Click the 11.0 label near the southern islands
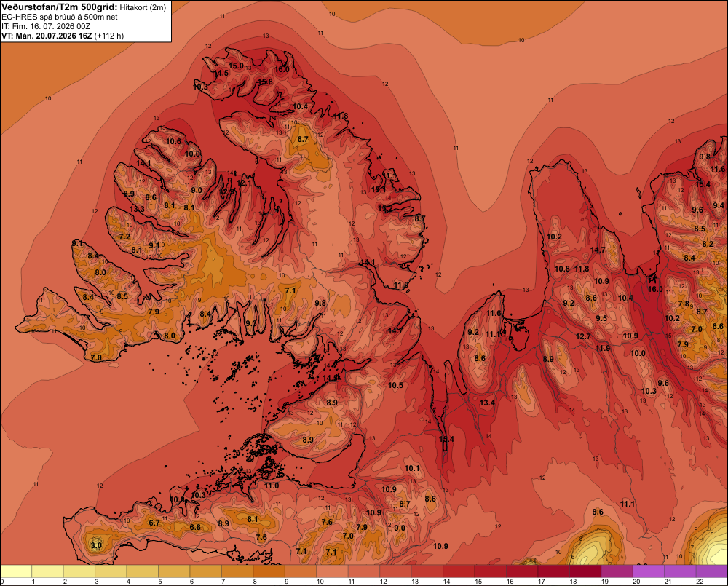Screen dimensions: 728x586 tap(272, 486)
